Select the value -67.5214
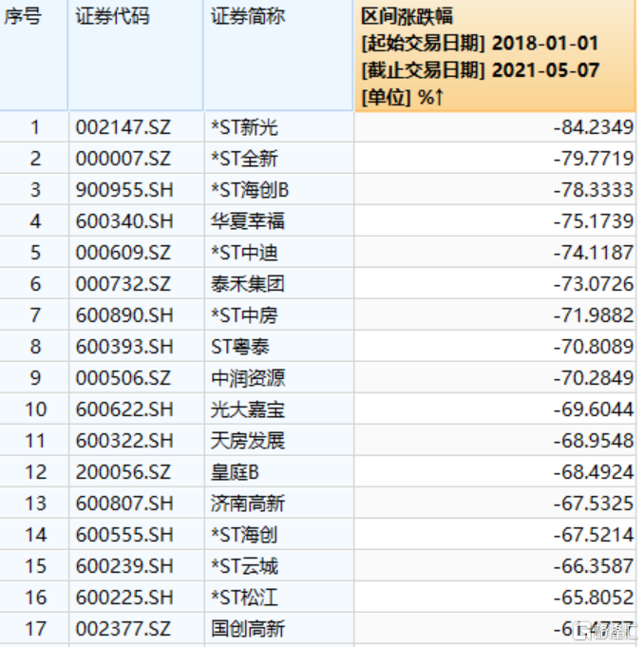644x647 pixels. pos(594,535)
